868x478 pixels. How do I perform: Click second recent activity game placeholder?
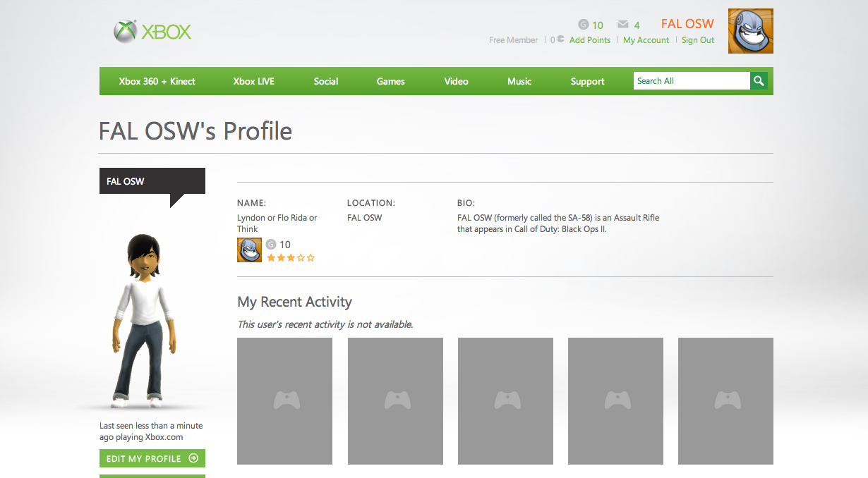[x=395, y=401]
